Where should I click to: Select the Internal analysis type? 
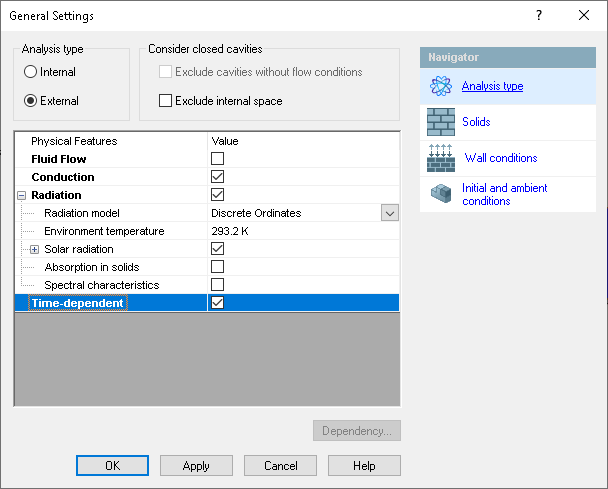[31, 72]
